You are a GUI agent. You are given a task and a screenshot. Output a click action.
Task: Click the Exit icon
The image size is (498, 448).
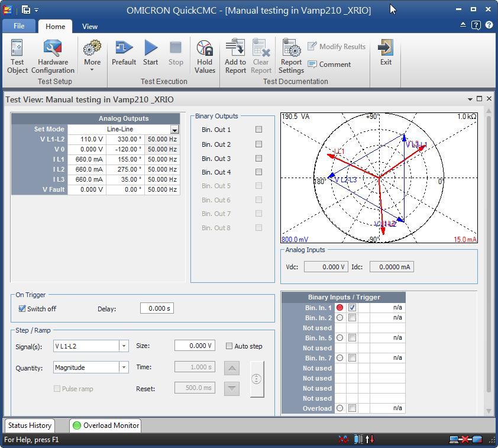click(x=386, y=53)
